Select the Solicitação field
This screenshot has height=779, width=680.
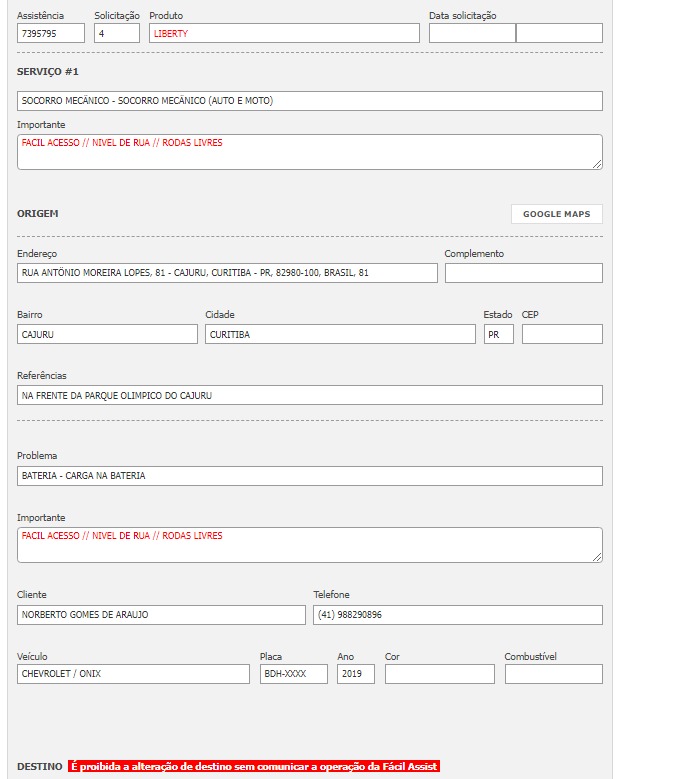click(117, 33)
